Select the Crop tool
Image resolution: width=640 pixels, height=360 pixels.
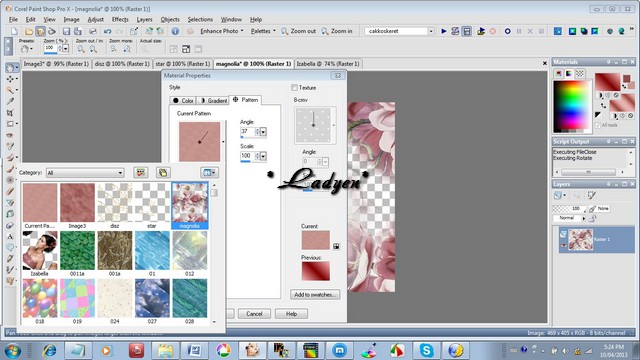click(x=10, y=113)
